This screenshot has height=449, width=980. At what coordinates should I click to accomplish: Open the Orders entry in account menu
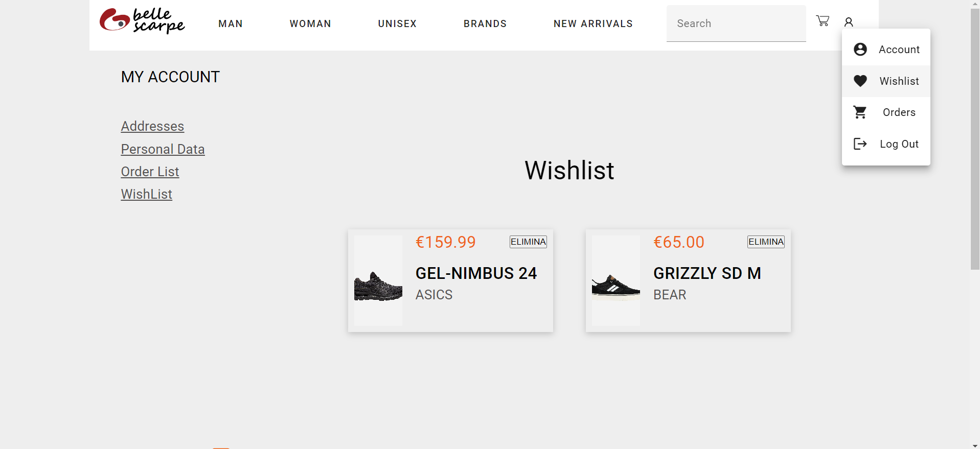899,112
